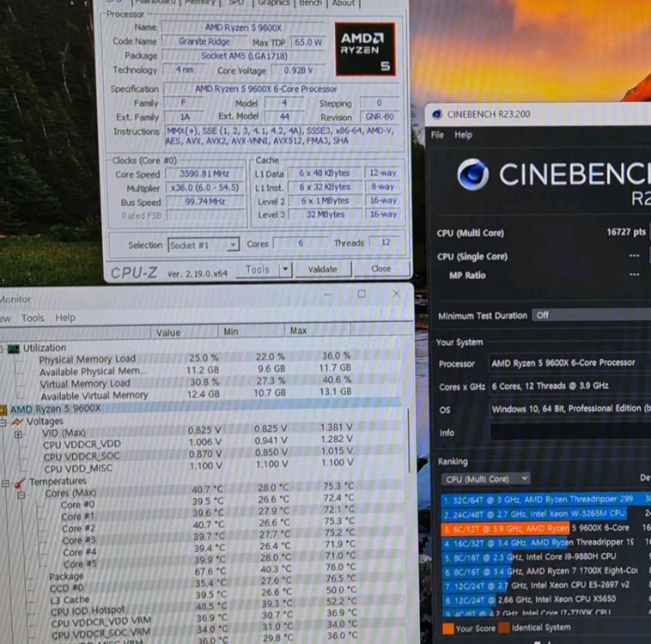Open the CPU (Multi Core) ranking dropdown
Viewport: 651px width, 644px height.
tap(485, 479)
